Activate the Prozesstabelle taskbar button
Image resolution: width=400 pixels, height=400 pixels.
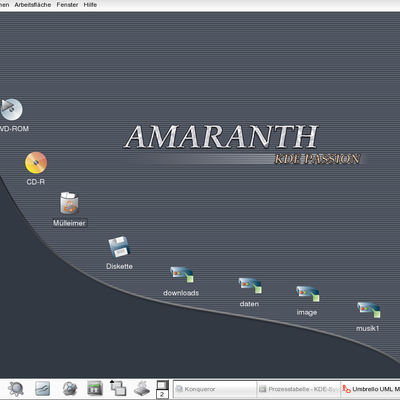pyautogui.click(x=299, y=389)
